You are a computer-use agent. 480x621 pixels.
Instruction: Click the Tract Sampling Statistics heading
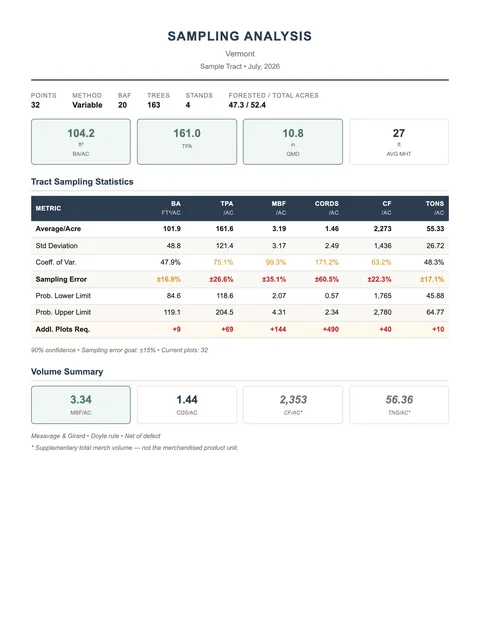click(x=82, y=182)
